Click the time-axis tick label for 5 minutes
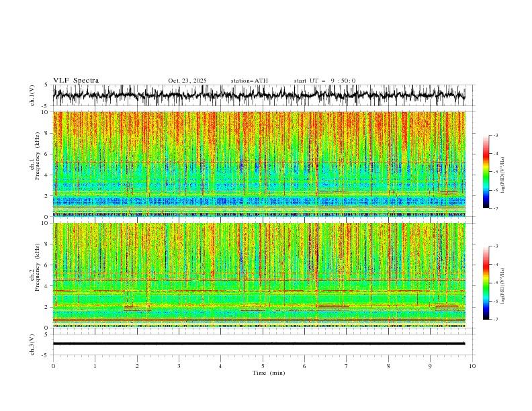 (x=263, y=366)
